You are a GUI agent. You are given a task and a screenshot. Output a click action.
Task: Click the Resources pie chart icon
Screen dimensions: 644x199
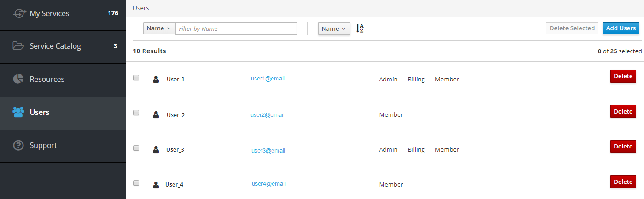[x=18, y=79]
